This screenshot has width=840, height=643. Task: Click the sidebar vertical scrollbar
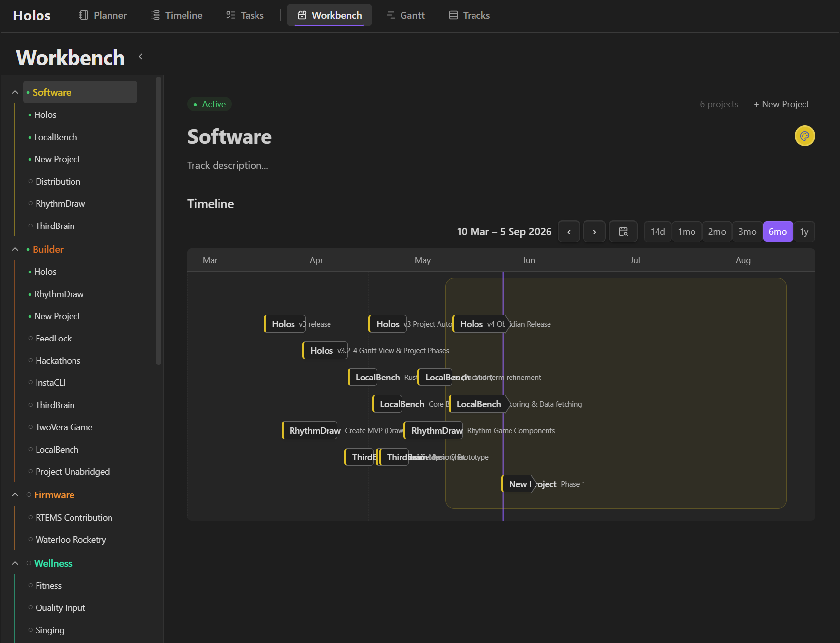coord(158,221)
